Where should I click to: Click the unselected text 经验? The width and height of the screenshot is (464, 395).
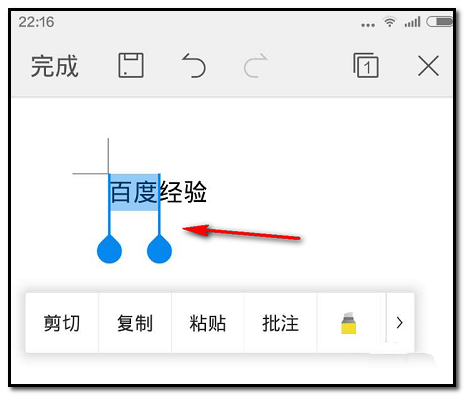(183, 192)
